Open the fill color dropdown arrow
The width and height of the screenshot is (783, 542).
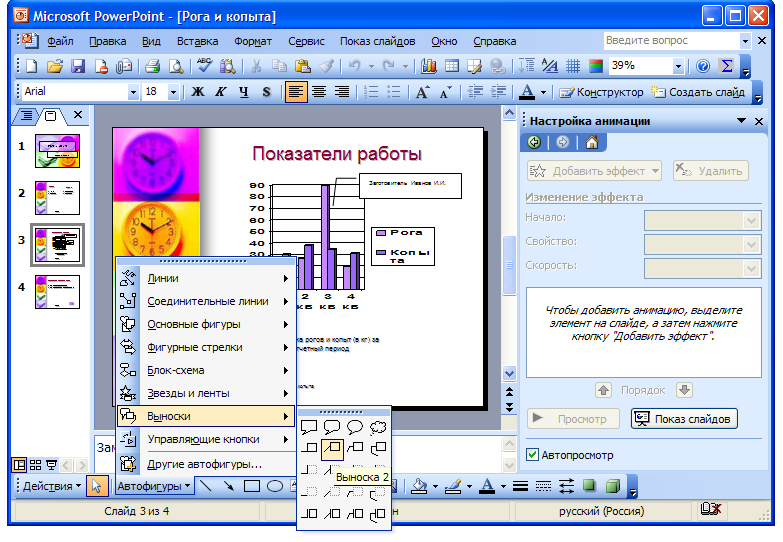tap(435, 486)
